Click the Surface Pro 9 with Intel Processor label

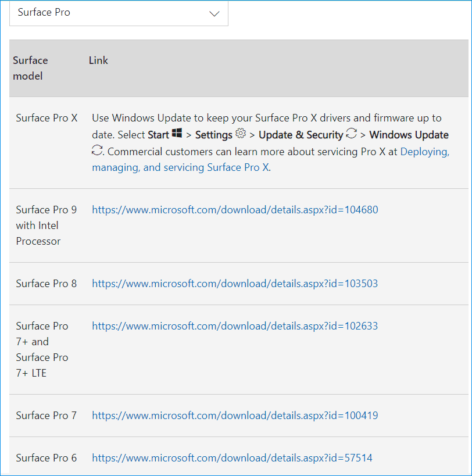point(47,225)
